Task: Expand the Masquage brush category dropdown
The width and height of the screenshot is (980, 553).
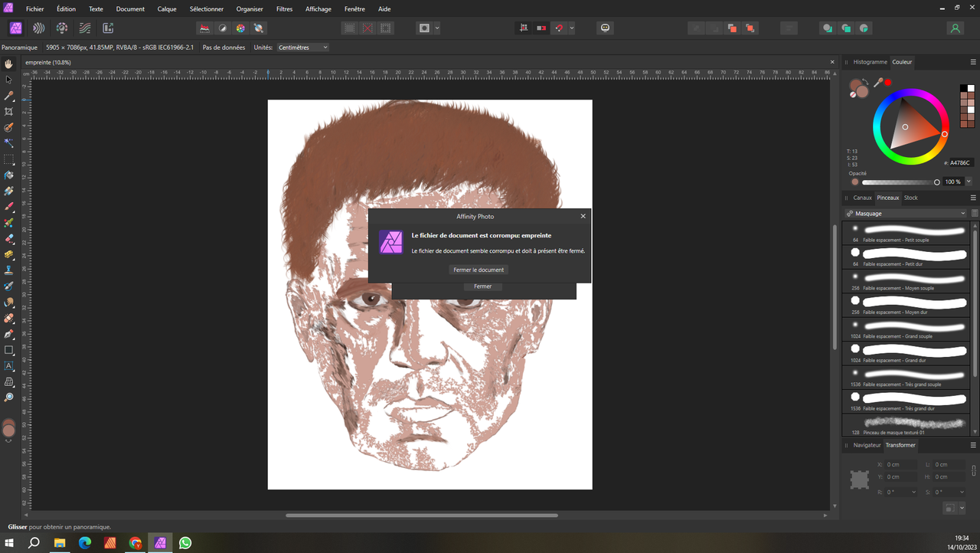Action: click(x=906, y=214)
